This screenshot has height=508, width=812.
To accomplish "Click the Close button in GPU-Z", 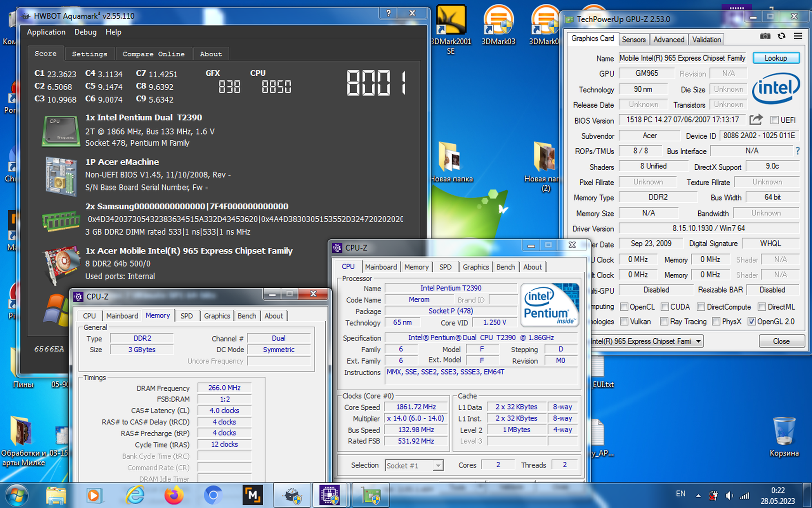I will 781,341.
